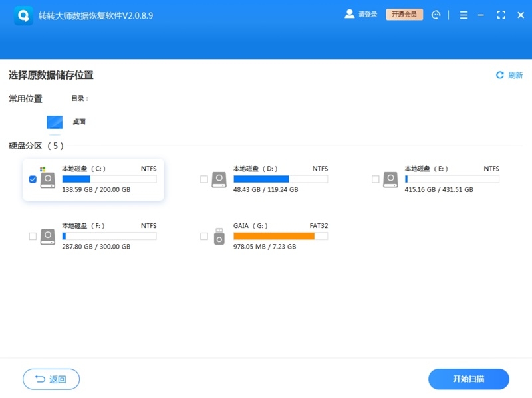The width and height of the screenshot is (532, 398).
Task: Click the Local Disk C: drive icon
Action: click(x=47, y=179)
